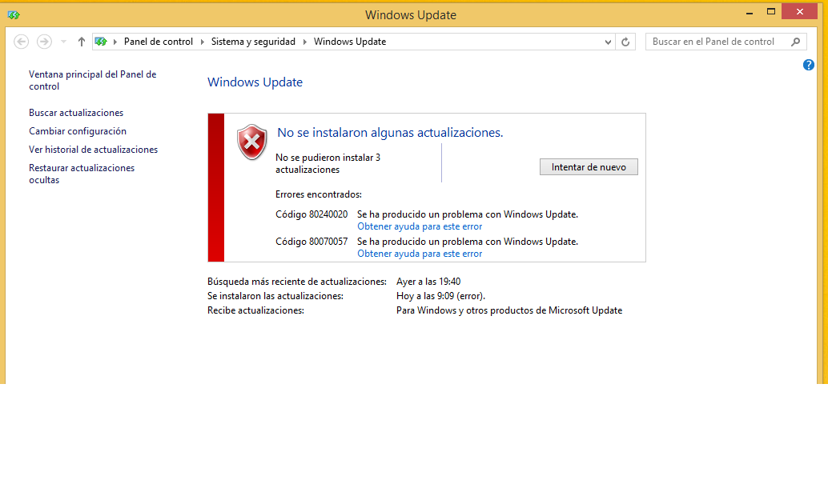Get help for error code 80070057
The width and height of the screenshot is (828, 504).
coord(420,254)
